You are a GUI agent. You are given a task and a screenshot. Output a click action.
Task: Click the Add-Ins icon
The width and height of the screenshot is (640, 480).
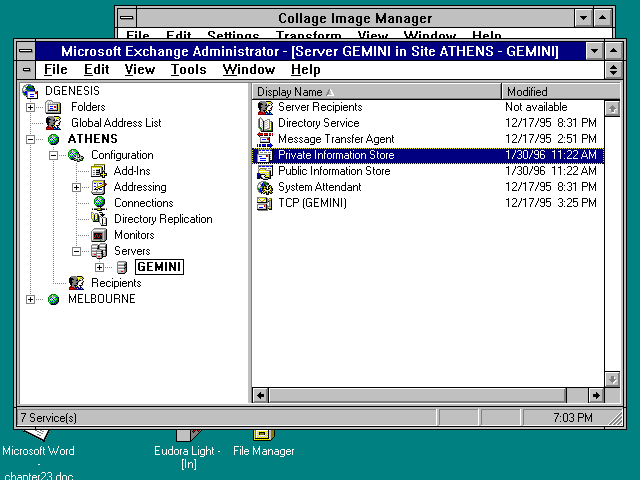coord(99,171)
